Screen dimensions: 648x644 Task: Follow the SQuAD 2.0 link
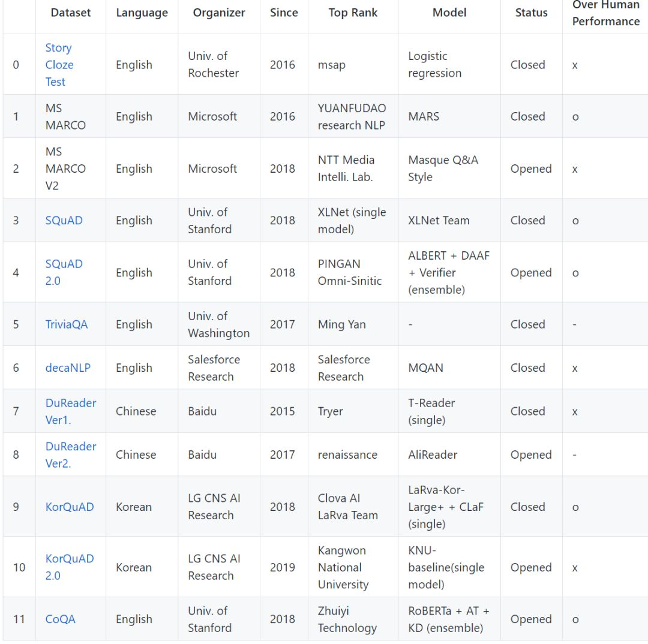click(x=64, y=272)
